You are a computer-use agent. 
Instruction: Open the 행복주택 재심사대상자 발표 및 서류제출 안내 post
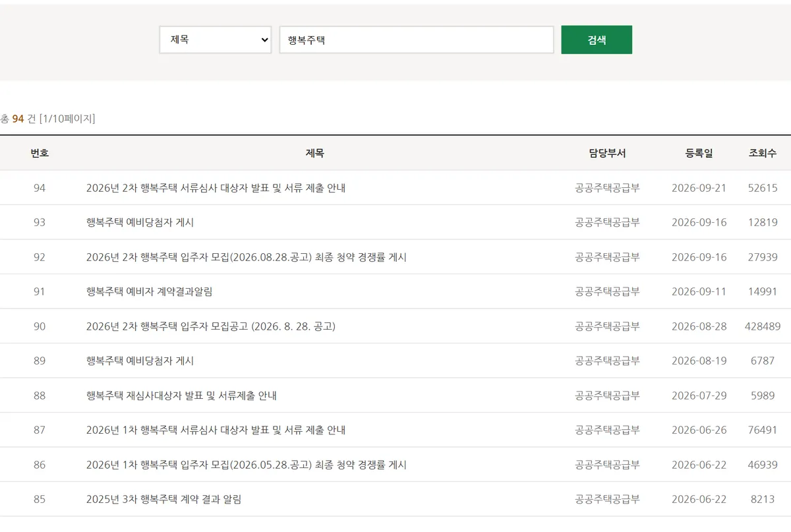(x=181, y=396)
